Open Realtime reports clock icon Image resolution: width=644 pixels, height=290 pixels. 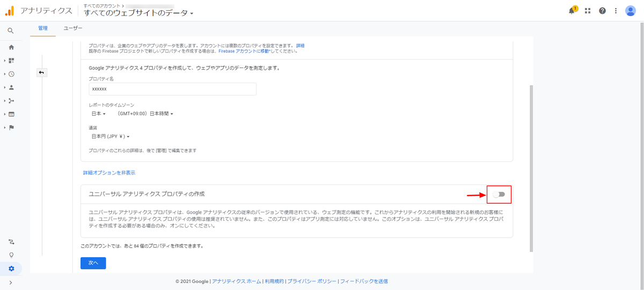pyautogui.click(x=11, y=74)
